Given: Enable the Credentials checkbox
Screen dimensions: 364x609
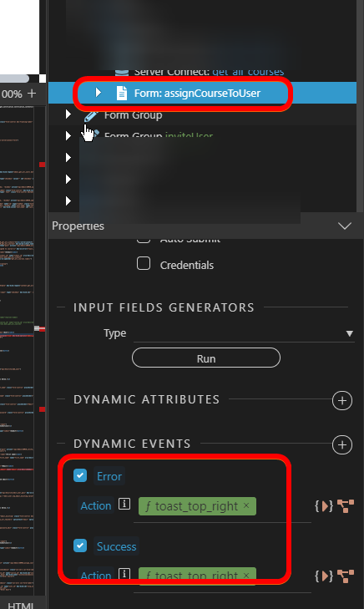Looking at the screenshot, I should pos(144,263).
